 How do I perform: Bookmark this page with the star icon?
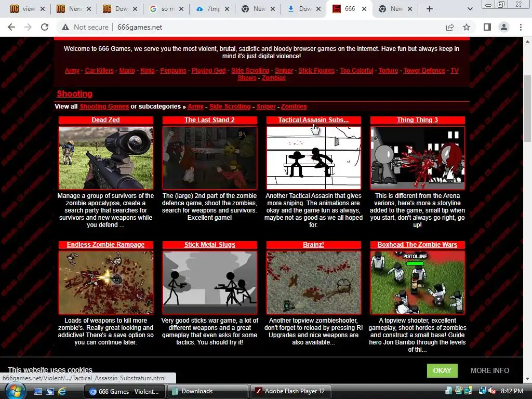tap(467, 27)
